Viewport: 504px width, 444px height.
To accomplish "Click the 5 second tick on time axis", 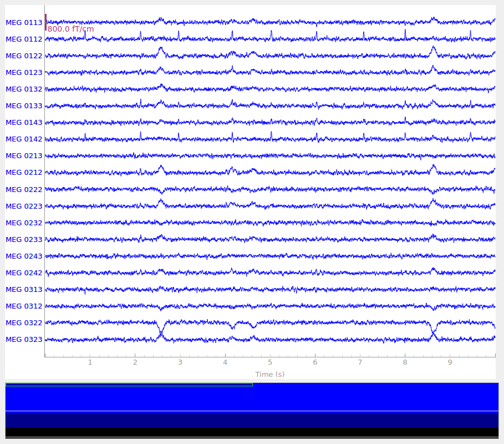I will 270,362.
